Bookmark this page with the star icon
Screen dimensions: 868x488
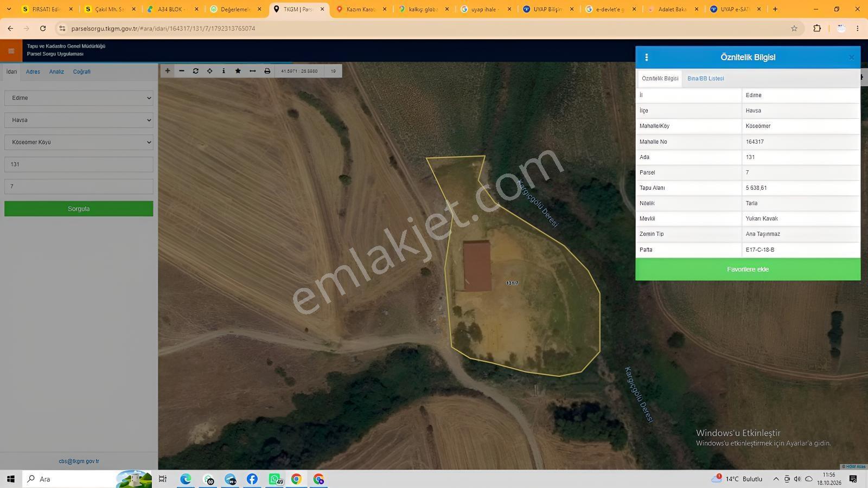click(x=794, y=28)
